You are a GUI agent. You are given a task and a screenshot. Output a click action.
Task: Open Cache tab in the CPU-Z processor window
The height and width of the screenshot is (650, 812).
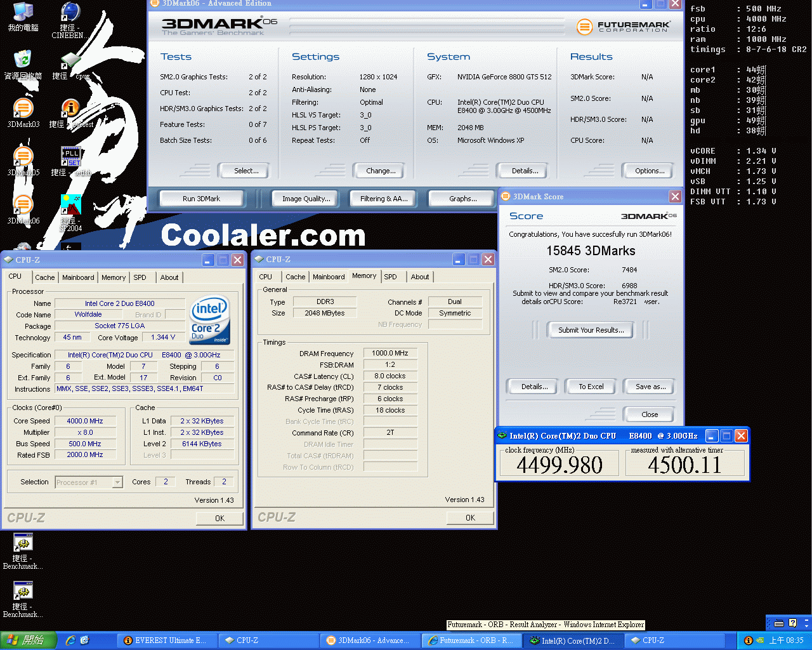[x=44, y=277]
